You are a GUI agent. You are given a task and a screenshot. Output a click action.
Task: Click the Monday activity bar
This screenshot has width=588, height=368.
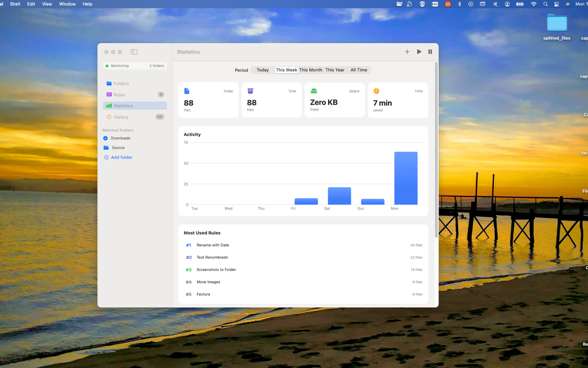click(406, 178)
